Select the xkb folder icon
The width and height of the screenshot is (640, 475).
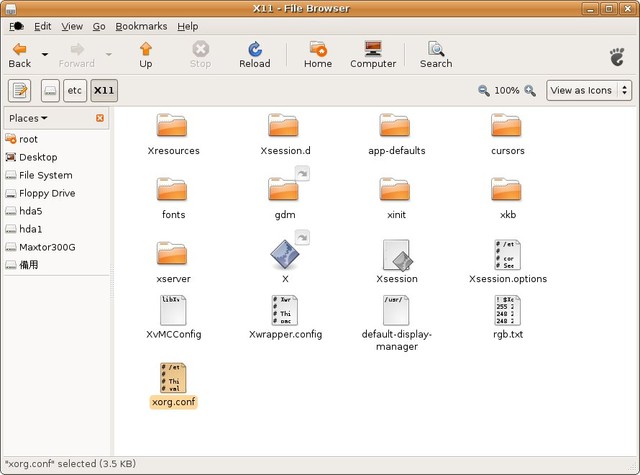click(506, 189)
